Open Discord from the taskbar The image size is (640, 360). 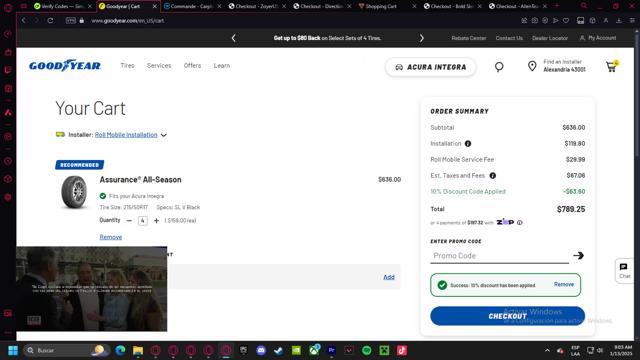click(x=261, y=350)
